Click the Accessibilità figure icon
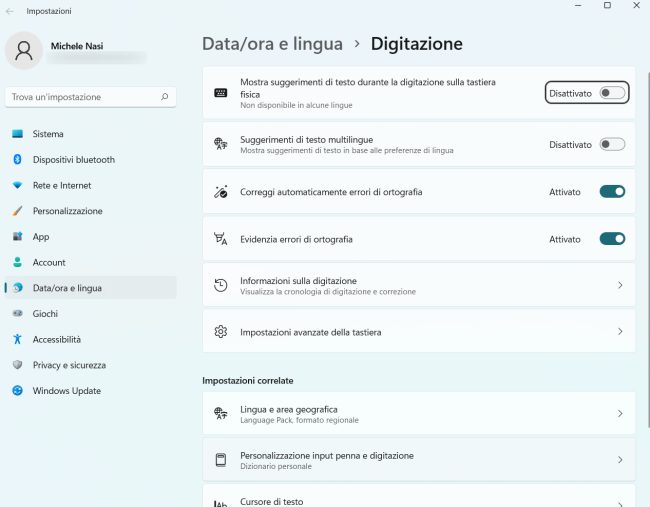Viewport: 650px width, 507px height. [17, 339]
